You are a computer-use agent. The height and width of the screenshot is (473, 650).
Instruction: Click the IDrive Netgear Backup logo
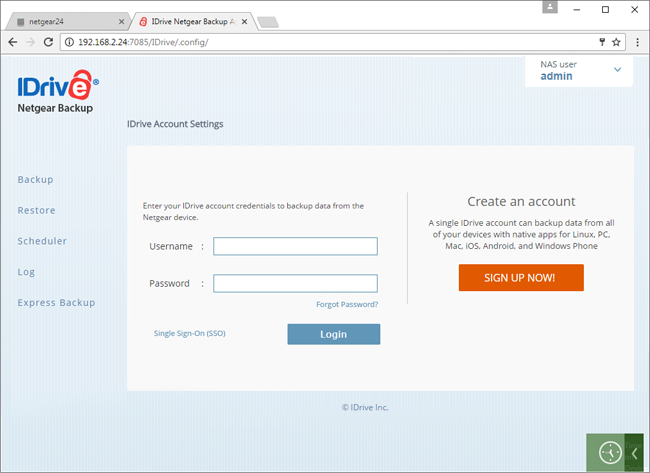pyautogui.click(x=58, y=91)
